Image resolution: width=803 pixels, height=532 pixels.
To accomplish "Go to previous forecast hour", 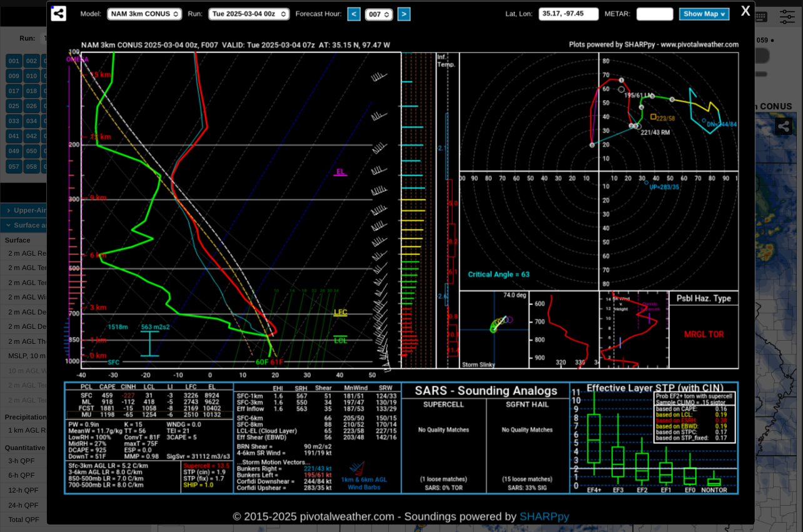I will point(354,14).
